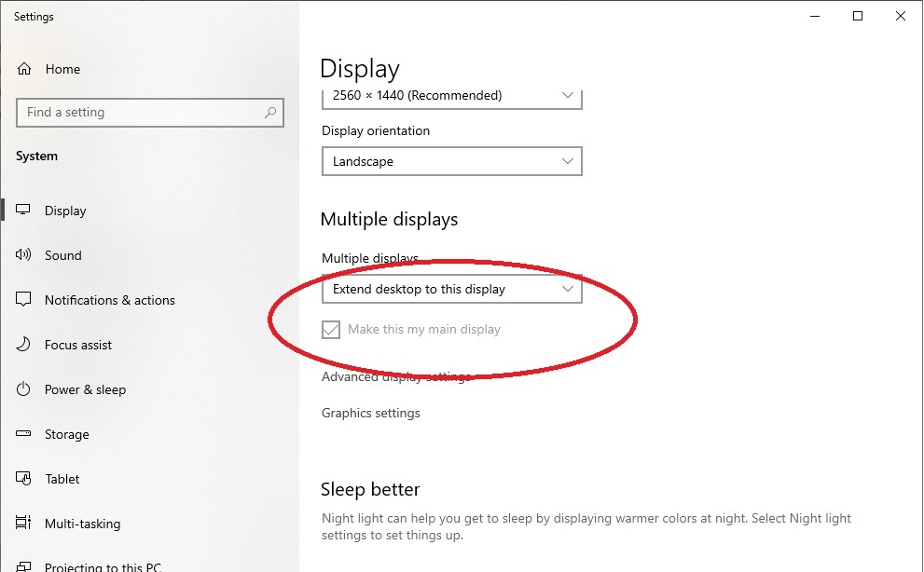
Task: Go to Settings Home label
Action: pos(62,69)
